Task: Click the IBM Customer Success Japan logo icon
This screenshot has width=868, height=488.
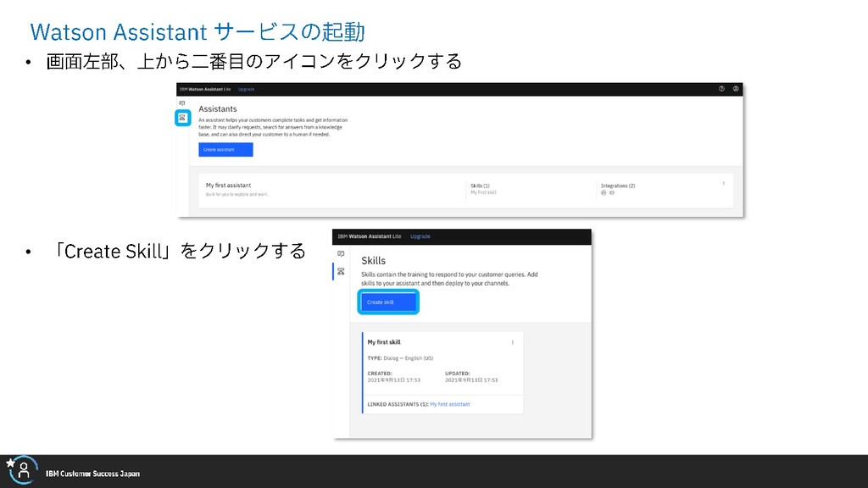Action: 21,469
